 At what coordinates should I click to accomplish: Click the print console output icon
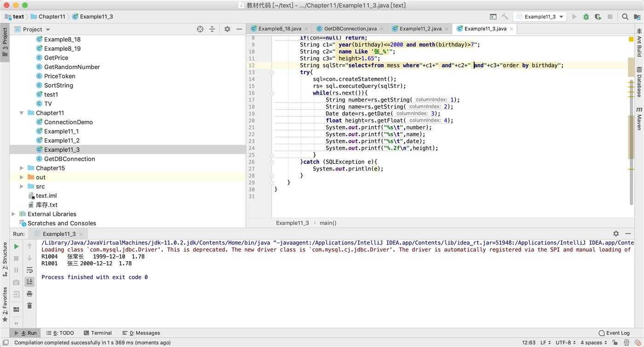[x=29, y=294]
